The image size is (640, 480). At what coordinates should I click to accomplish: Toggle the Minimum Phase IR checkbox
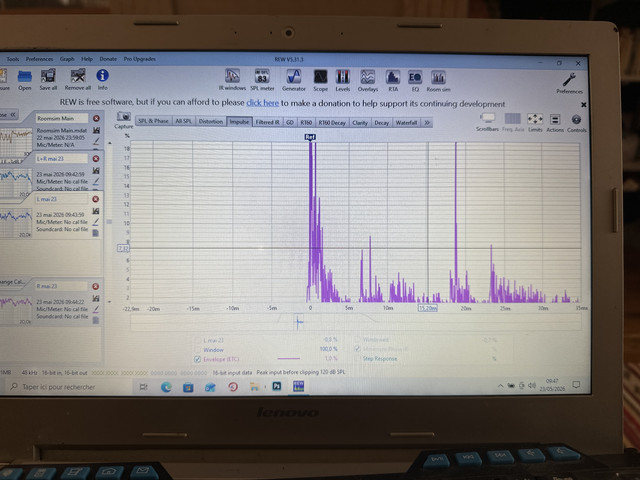[x=357, y=349]
